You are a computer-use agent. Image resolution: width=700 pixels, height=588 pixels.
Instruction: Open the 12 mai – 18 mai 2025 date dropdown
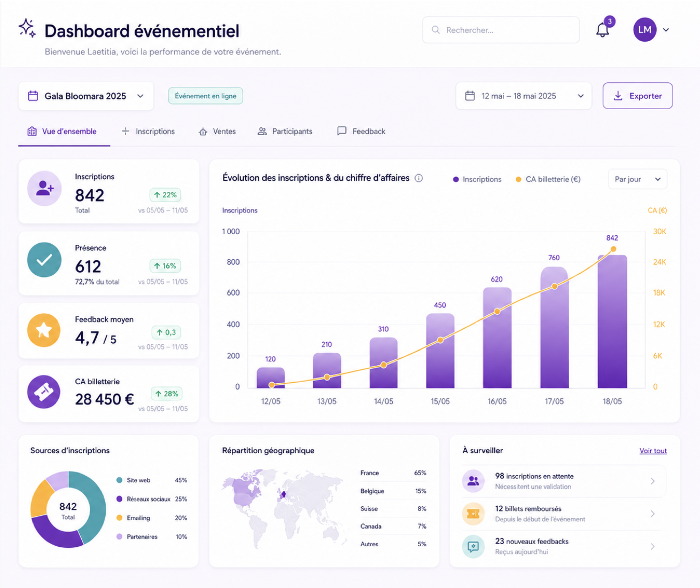pos(524,96)
